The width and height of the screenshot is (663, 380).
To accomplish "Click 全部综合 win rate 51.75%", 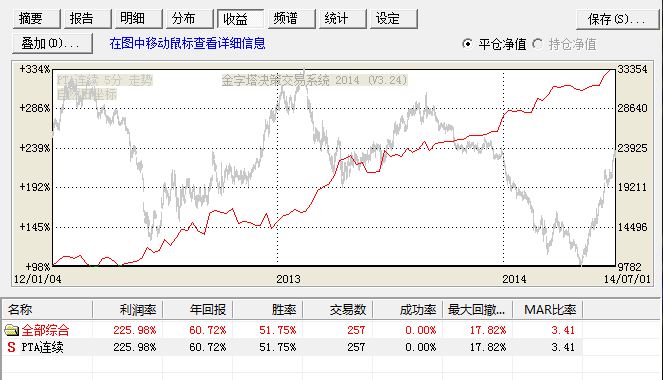I will pyautogui.click(x=278, y=330).
